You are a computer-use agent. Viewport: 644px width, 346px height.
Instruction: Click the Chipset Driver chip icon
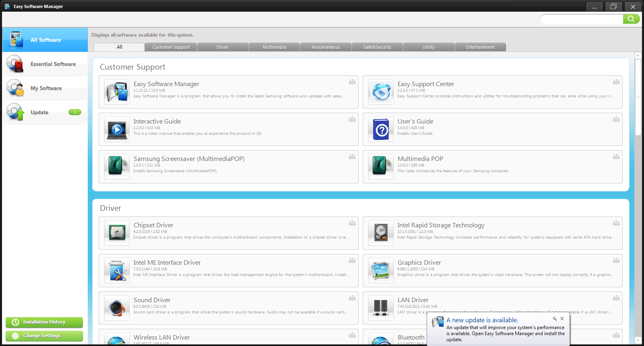117,233
